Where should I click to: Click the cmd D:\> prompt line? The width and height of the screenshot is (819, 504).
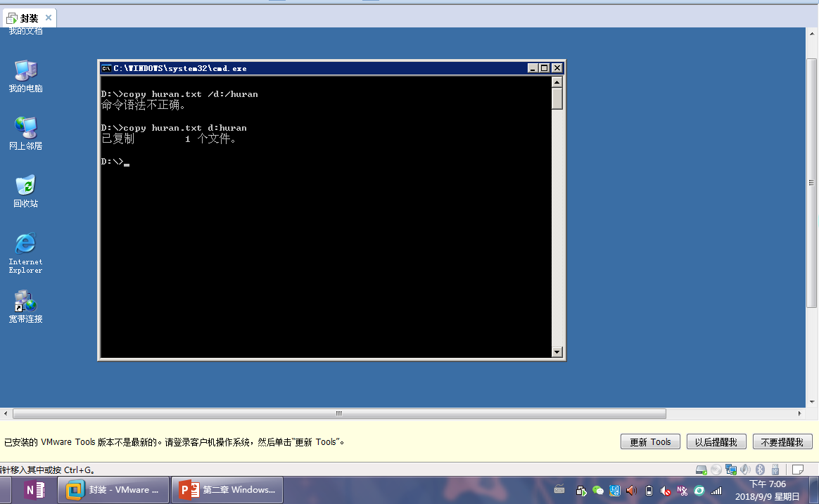coord(115,161)
